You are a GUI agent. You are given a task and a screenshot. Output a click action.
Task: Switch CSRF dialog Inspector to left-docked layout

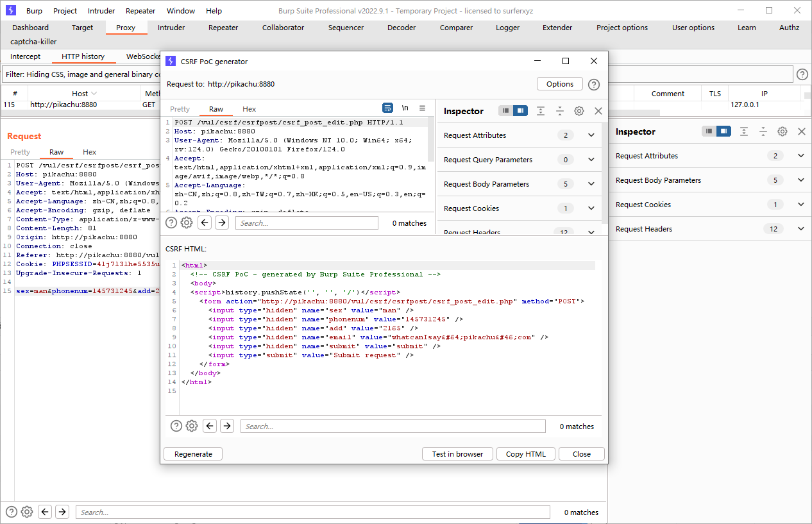(506, 111)
